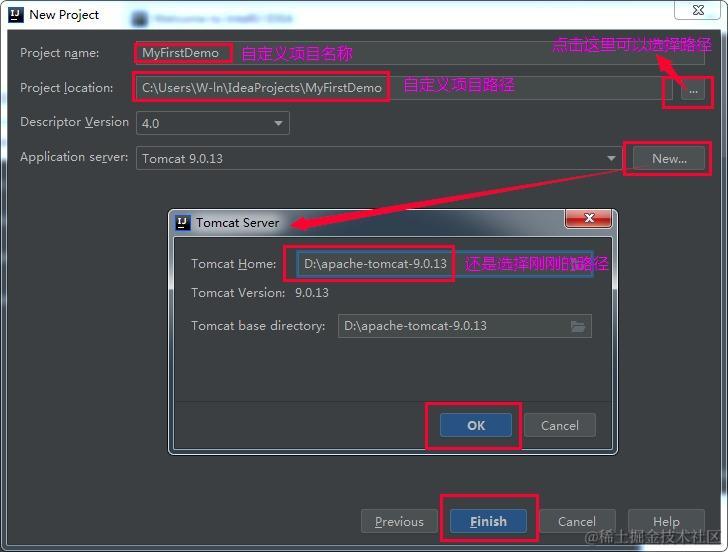Open folder browser for Tomcat base directory
Viewport: 728px width, 552px height.
pyautogui.click(x=578, y=326)
